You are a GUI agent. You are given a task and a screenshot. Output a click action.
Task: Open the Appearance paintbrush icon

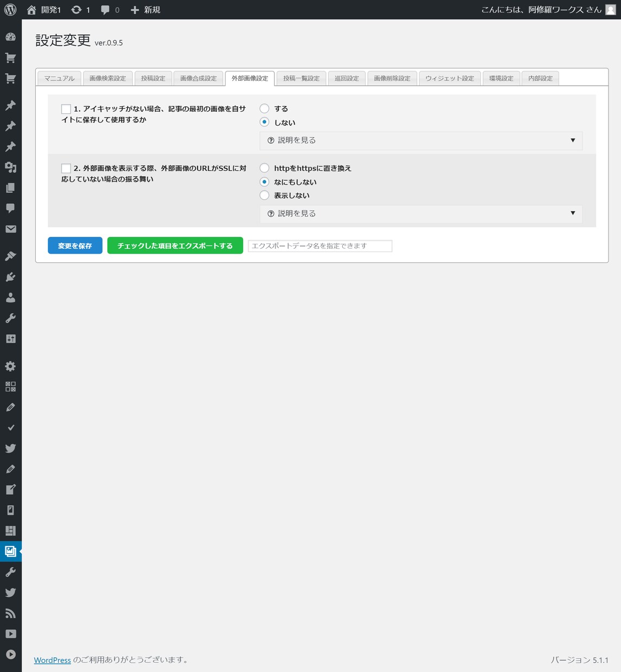(x=10, y=256)
